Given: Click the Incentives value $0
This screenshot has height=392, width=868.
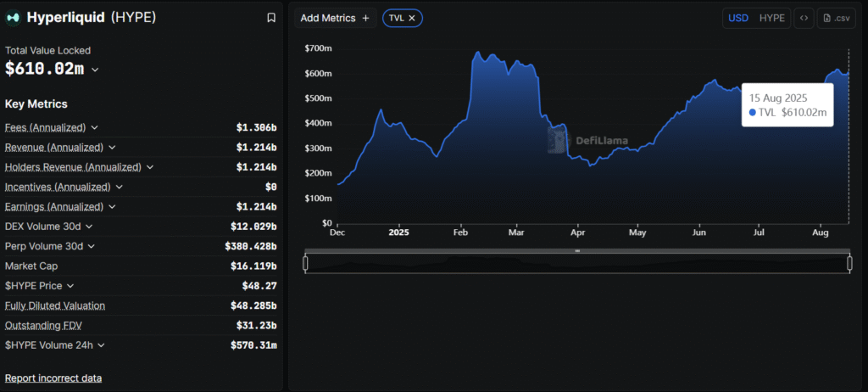Looking at the screenshot, I should tap(270, 187).
